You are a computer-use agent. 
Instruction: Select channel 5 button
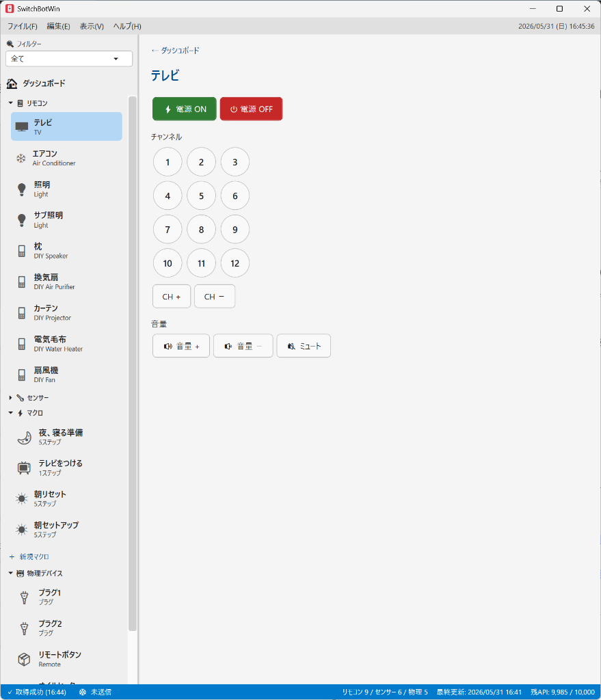pos(202,196)
